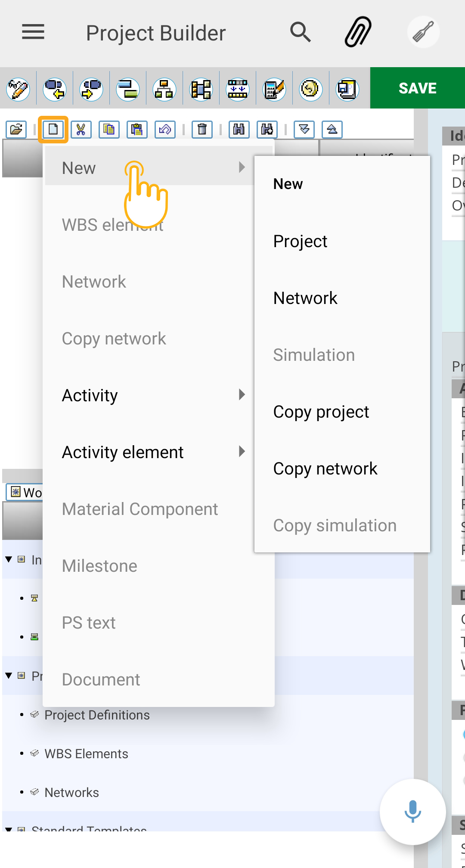Collapse the tree node above Project Definitions
The height and width of the screenshot is (868, 465).
coord(9,676)
